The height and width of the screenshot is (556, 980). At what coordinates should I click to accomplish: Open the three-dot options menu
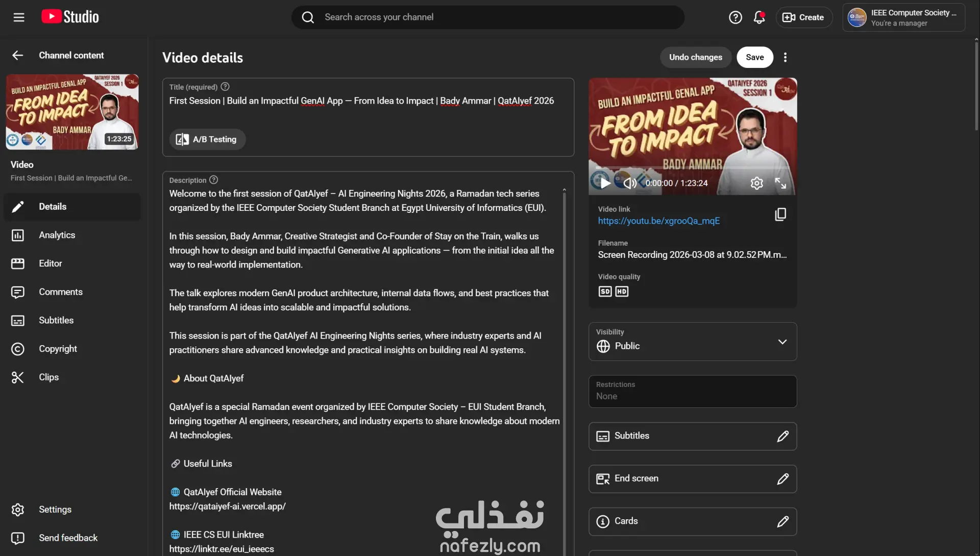tap(786, 57)
